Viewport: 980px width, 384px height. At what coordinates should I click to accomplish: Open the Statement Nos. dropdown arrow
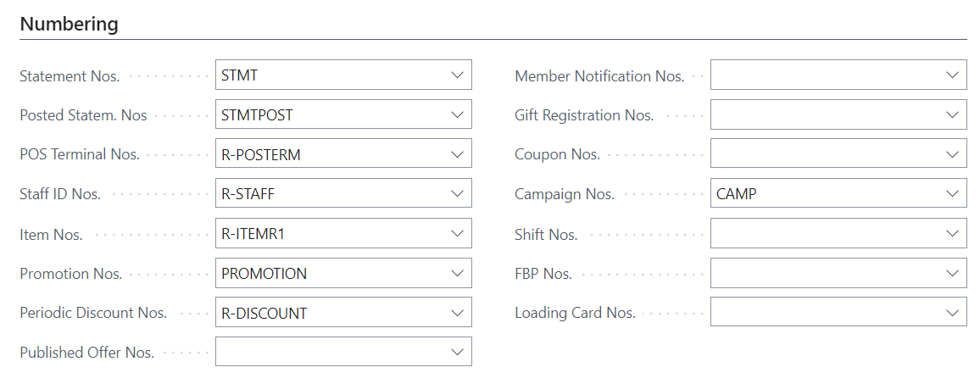[x=458, y=75]
